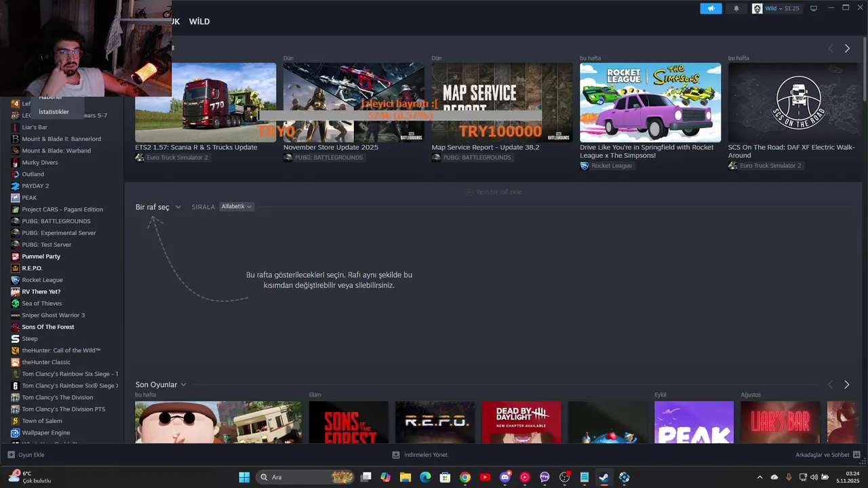Click theHunter Classic game icon
The width and height of the screenshot is (868, 488).
point(15,362)
